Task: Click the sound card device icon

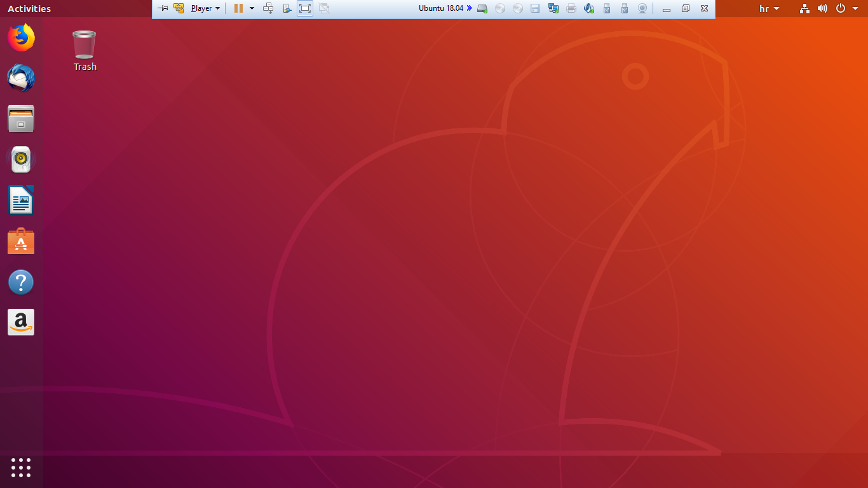Action: coord(589,9)
